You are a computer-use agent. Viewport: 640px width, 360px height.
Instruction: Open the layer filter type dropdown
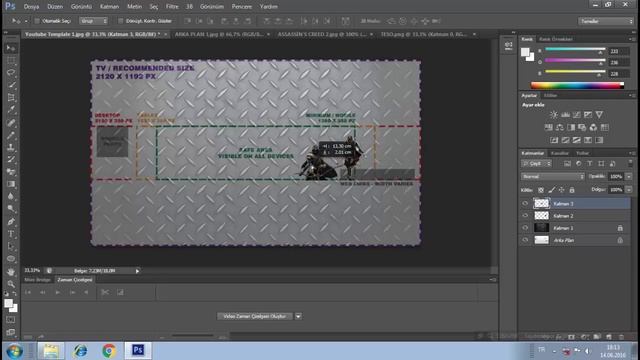coord(536,164)
